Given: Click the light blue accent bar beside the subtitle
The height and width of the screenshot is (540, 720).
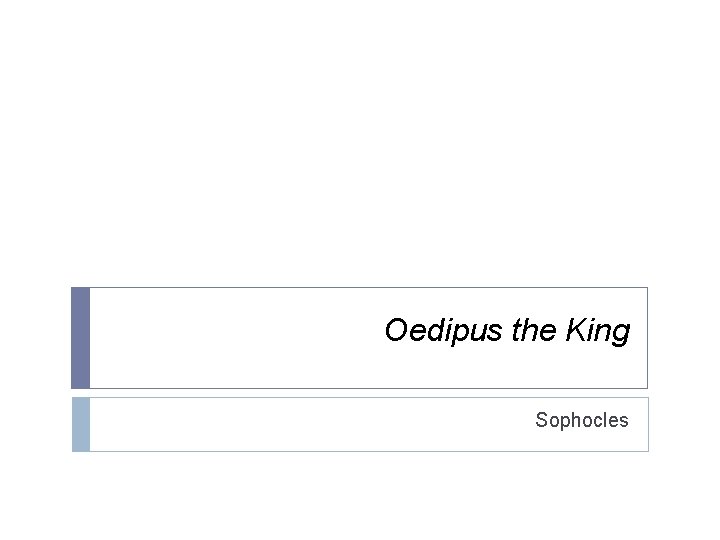Looking at the screenshot, I should [80, 424].
